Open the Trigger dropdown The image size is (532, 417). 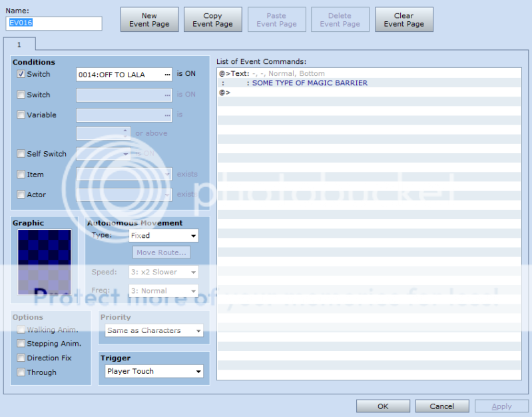click(154, 372)
